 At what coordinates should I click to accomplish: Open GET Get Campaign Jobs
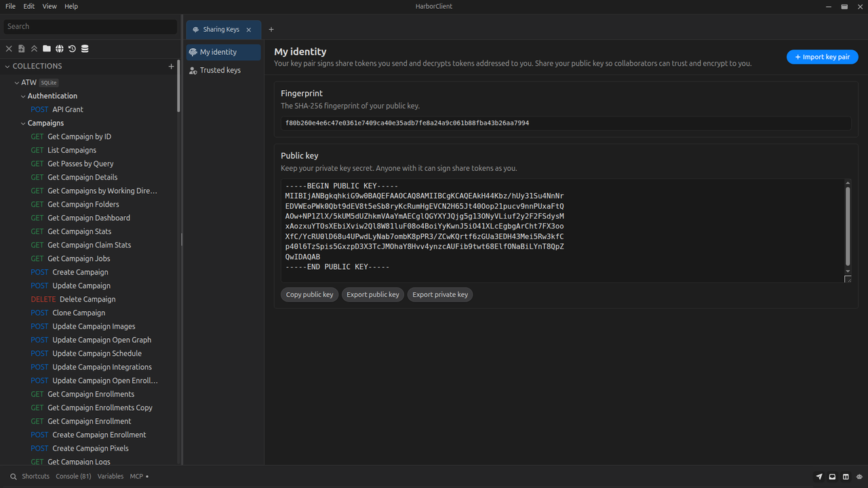pos(71,259)
